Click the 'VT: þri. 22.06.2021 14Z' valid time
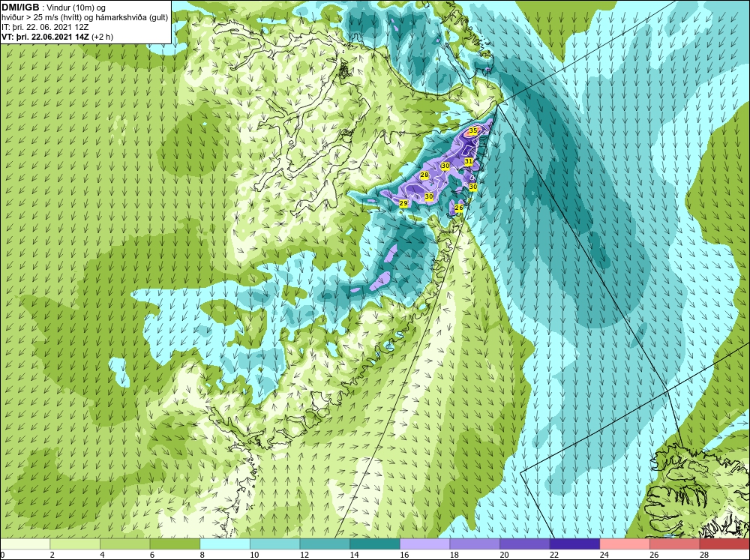This screenshot has height=560, width=750. [x=45, y=37]
